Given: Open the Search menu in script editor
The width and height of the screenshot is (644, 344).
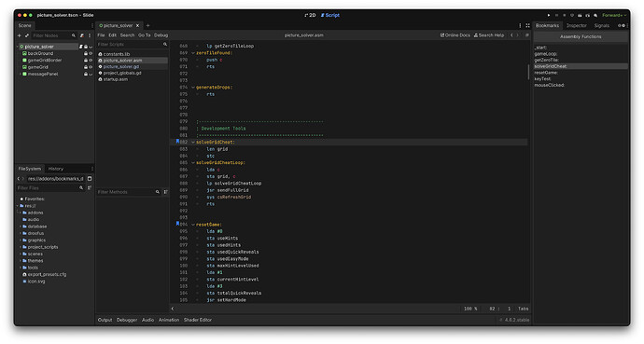Looking at the screenshot, I should coord(127,35).
